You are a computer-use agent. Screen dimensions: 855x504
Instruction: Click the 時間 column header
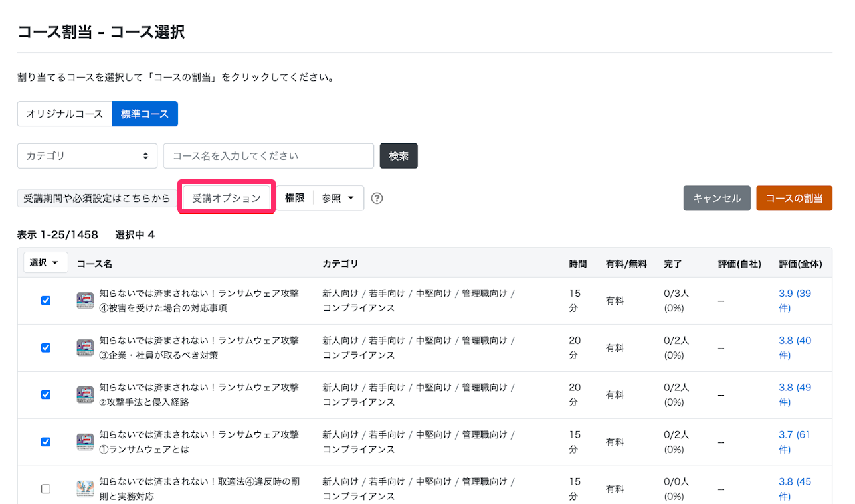coord(578,264)
